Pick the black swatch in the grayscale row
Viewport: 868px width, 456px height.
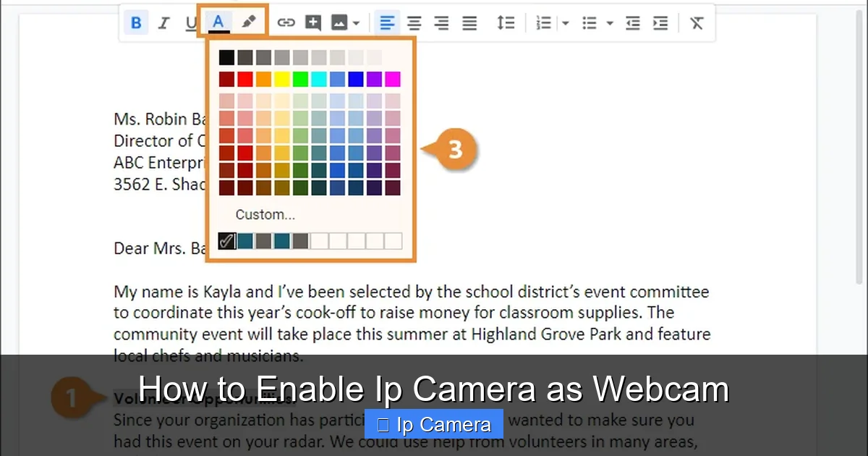click(227, 57)
